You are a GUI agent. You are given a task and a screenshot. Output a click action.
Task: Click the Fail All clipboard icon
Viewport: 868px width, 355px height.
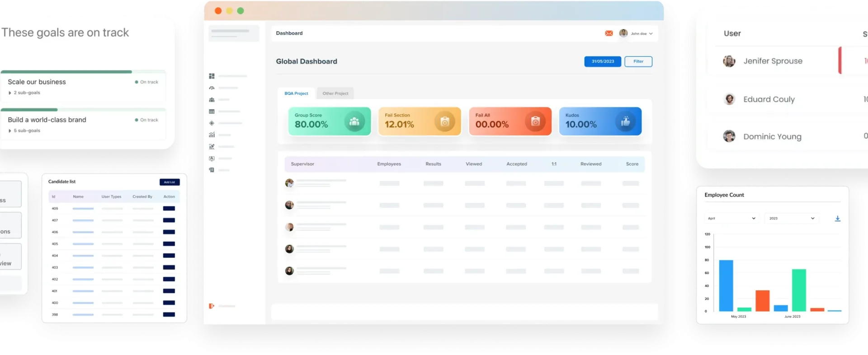535,121
